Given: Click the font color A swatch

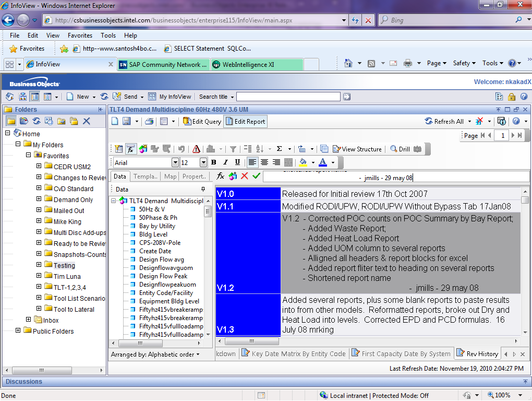Looking at the screenshot, I should (x=323, y=162).
